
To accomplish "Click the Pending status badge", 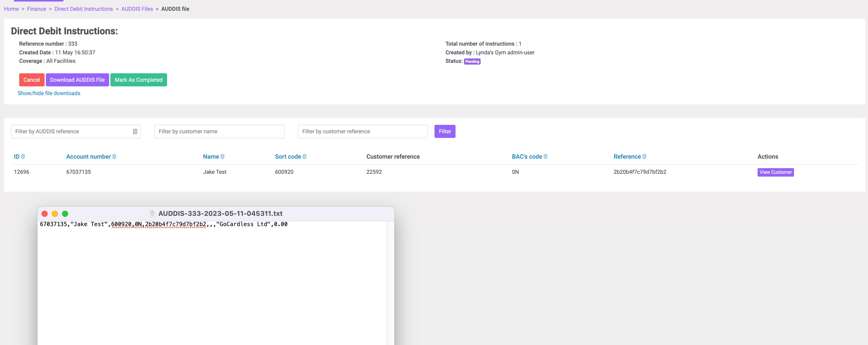I will click(x=472, y=61).
